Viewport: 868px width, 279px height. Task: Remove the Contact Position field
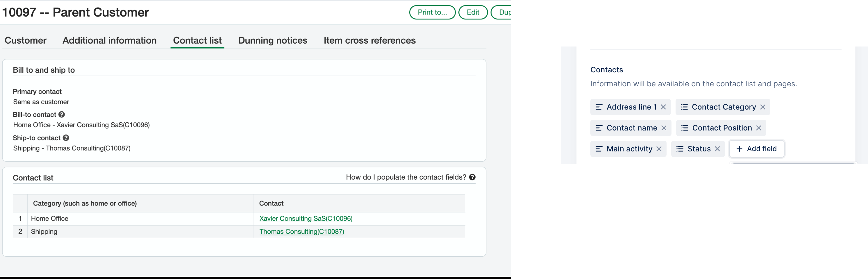(759, 128)
